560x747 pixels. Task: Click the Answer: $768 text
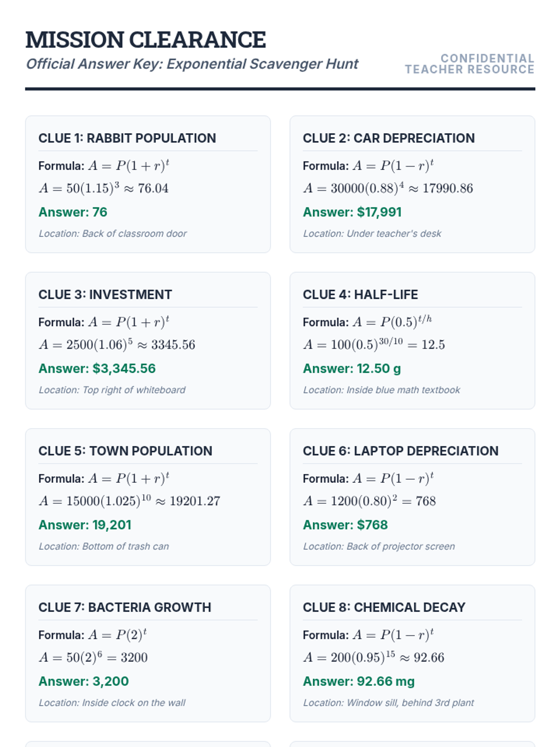pos(345,525)
